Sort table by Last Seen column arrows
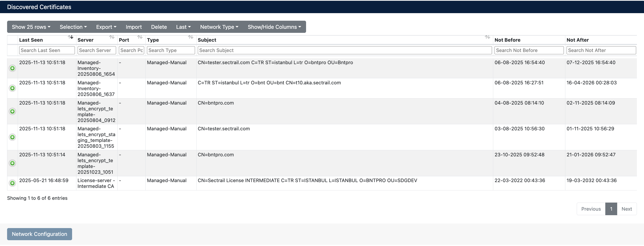The height and width of the screenshot is (246, 644). pos(71,37)
